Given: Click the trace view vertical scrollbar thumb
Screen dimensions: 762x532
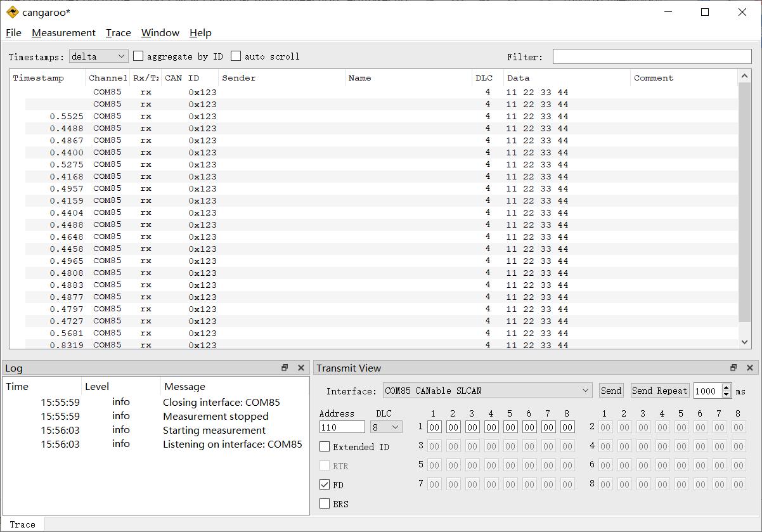Looking at the screenshot, I should (745, 201).
